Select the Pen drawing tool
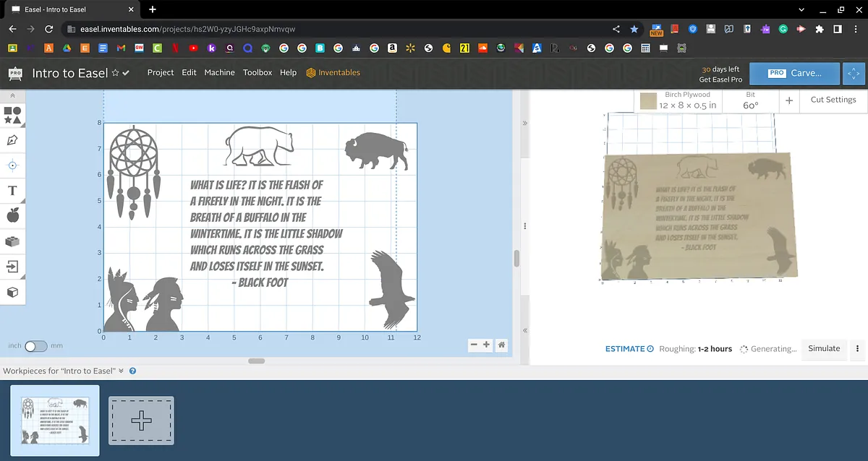 coord(12,140)
